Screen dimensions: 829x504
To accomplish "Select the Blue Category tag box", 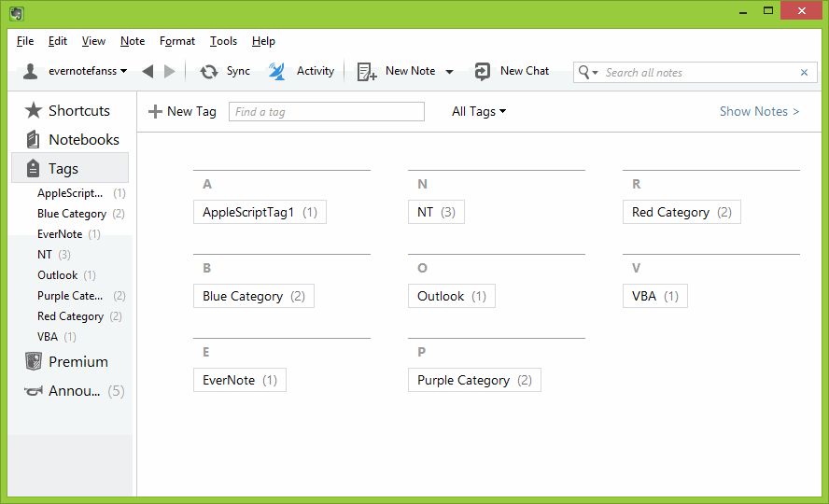I will (x=254, y=296).
